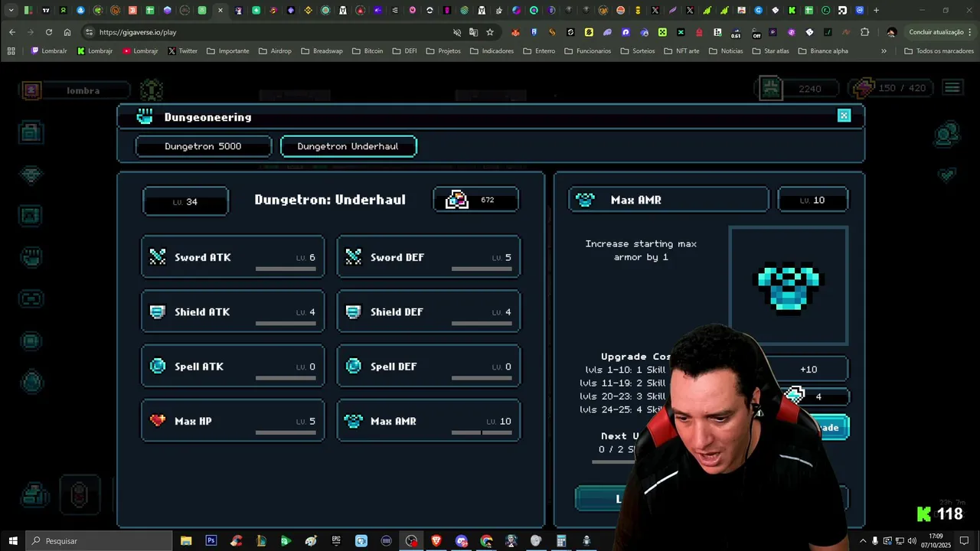This screenshot has width=980, height=551.
Task: Click the Dungeoneering fist header icon
Action: (x=145, y=116)
